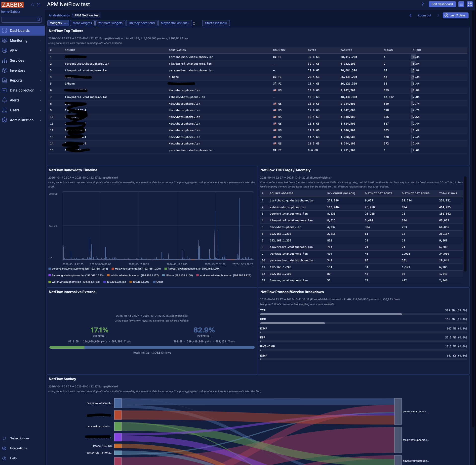The height and width of the screenshot is (465, 476).
Task: Expand the APM menu chevron
Action: click(40, 51)
